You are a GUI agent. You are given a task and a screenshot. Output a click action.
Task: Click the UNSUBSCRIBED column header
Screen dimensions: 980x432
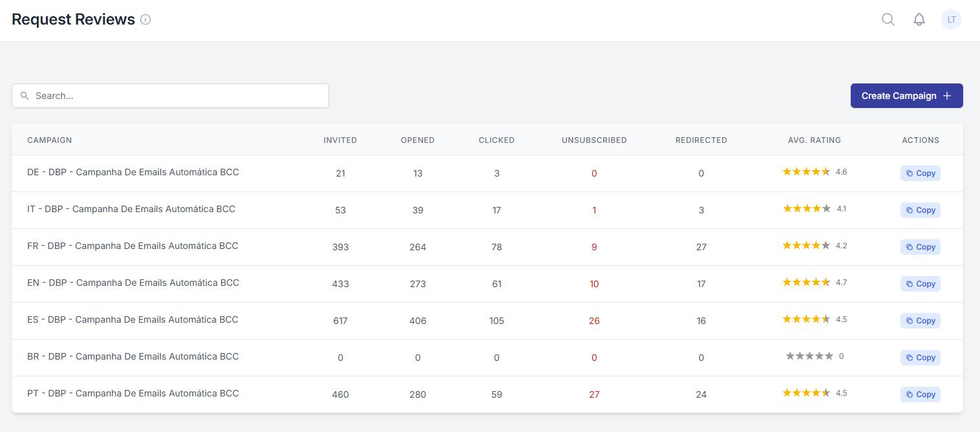tap(594, 140)
